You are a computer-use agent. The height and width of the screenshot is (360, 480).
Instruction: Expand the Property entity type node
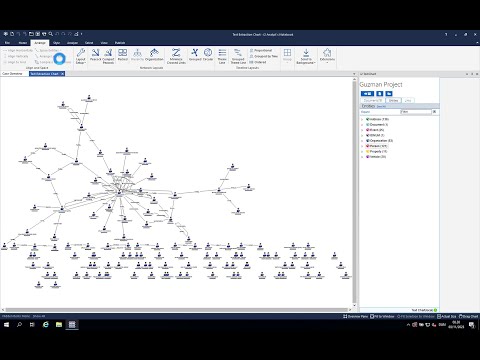pyautogui.click(x=362, y=151)
